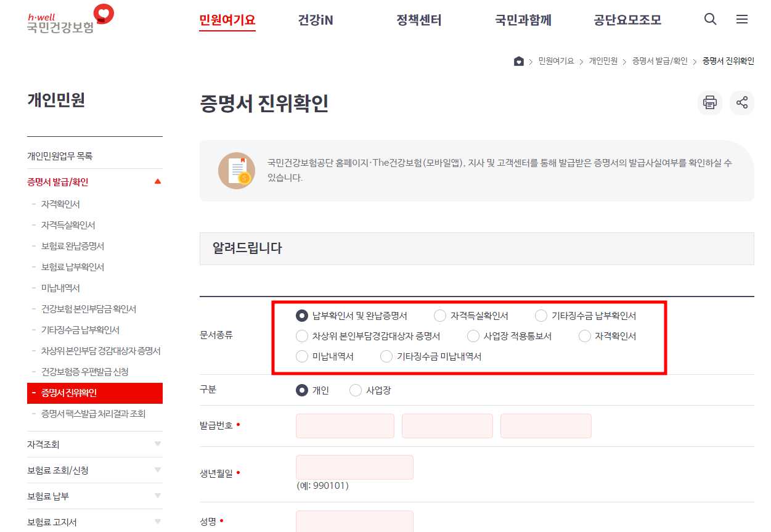The height and width of the screenshot is (532, 771).
Task: Open the hamburger menu icon
Action: click(x=742, y=19)
